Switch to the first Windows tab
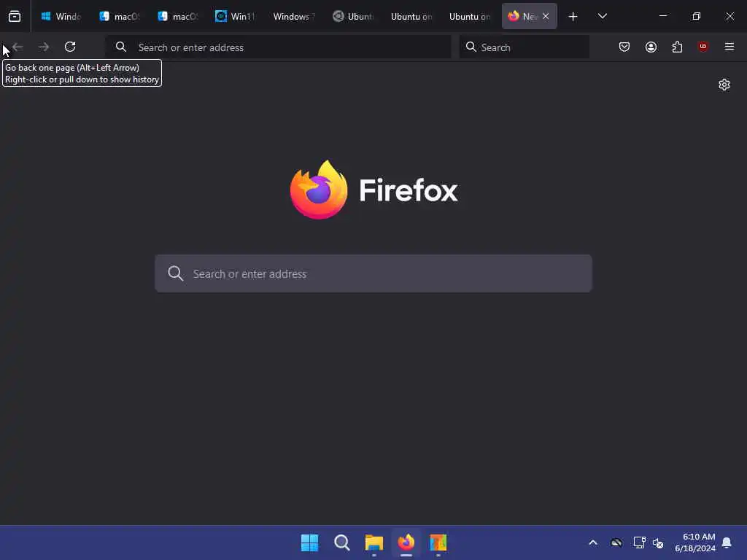 (61, 16)
